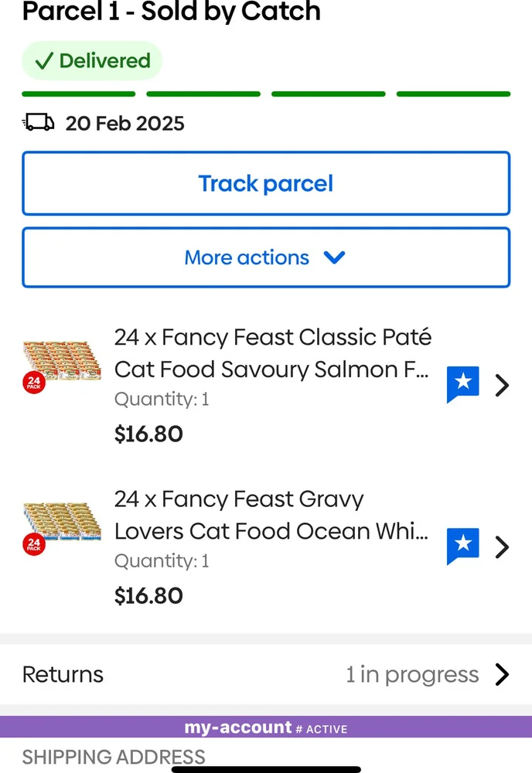The width and height of the screenshot is (532, 773).
Task: Open the Gravy Lovers product via its chevron
Action: [x=503, y=547]
